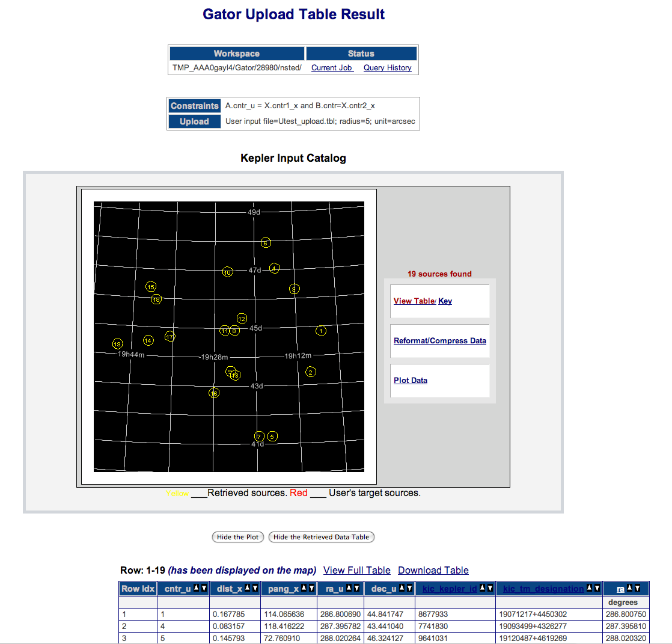Click the Plot Data link
Screen dimensions: 672x644
[x=411, y=380]
